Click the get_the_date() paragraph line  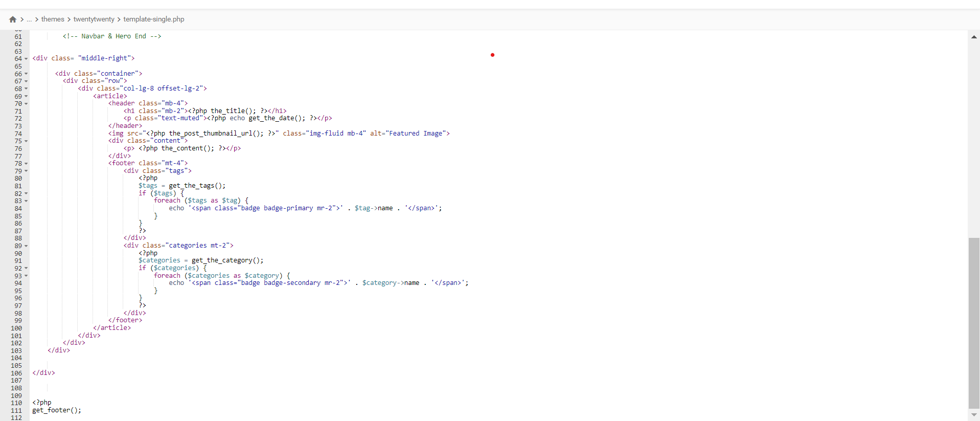pos(227,118)
